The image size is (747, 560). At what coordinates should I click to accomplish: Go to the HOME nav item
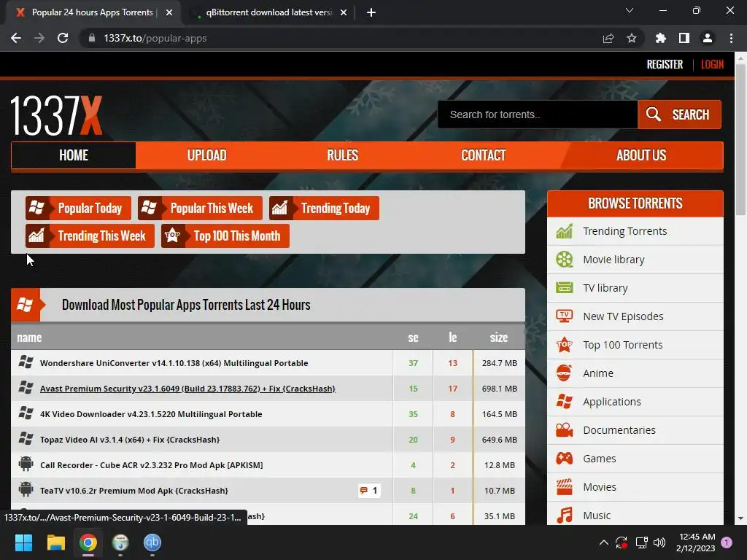[x=74, y=155]
